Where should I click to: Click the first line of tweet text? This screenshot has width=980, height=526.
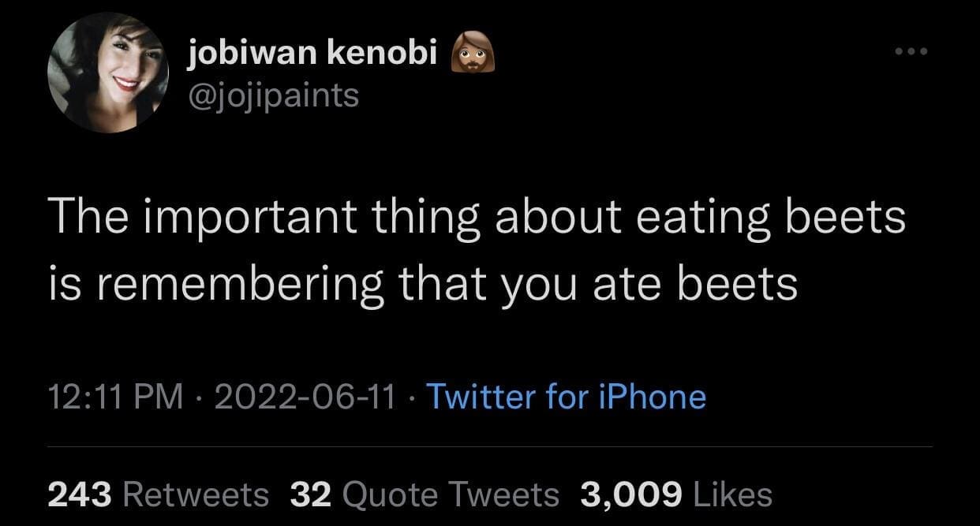(x=477, y=218)
